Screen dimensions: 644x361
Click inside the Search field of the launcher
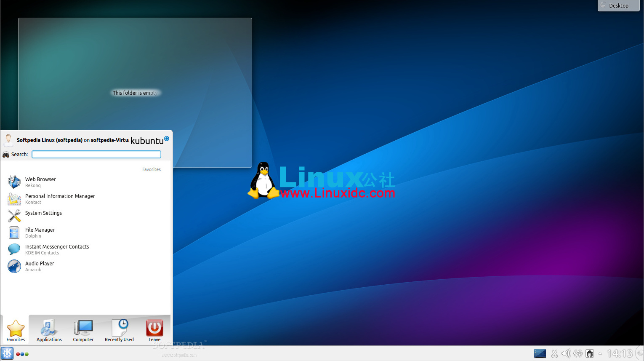point(96,154)
